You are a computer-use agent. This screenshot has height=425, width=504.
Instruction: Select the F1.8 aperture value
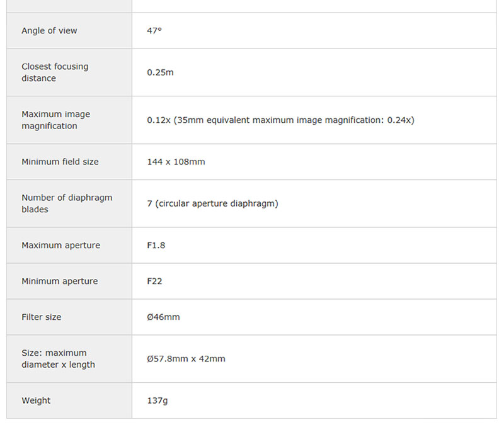point(156,246)
